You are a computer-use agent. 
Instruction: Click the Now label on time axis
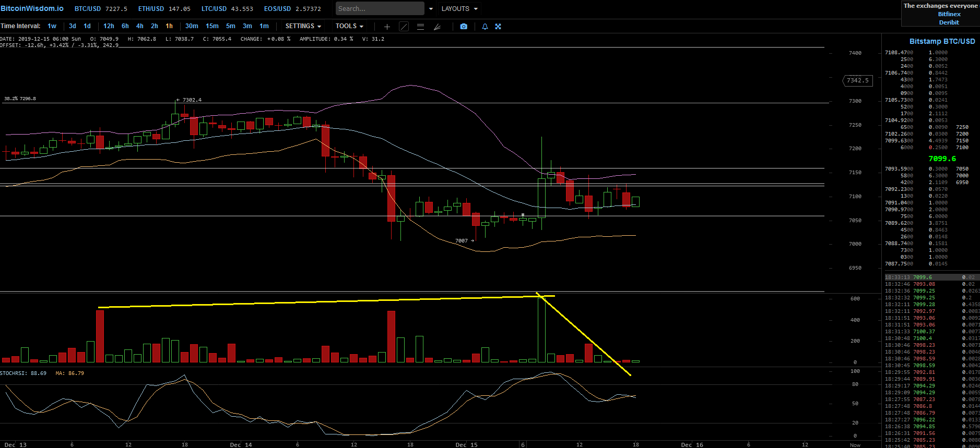click(855, 445)
